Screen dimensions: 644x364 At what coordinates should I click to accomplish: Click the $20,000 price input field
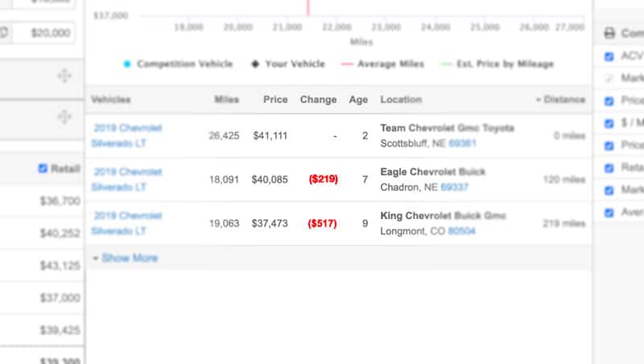[44, 33]
